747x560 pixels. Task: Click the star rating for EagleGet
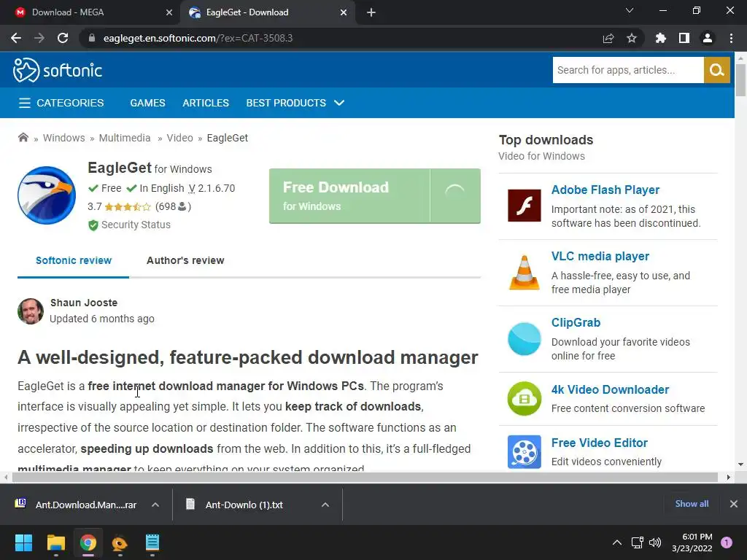128,206
